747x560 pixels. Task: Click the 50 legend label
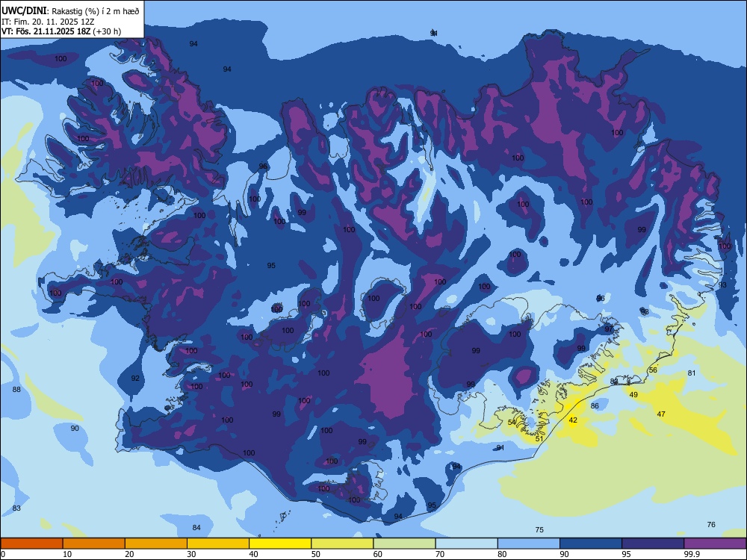pos(316,554)
